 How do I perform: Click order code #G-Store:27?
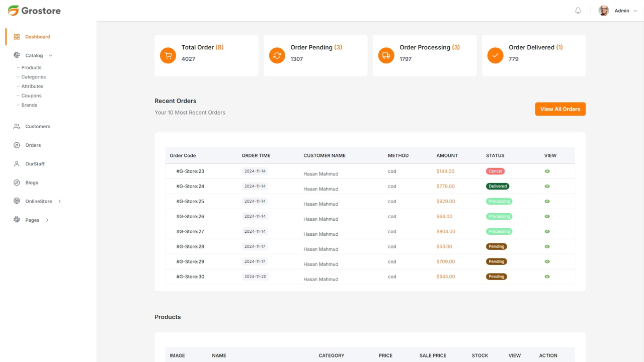(x=190, y=232)
